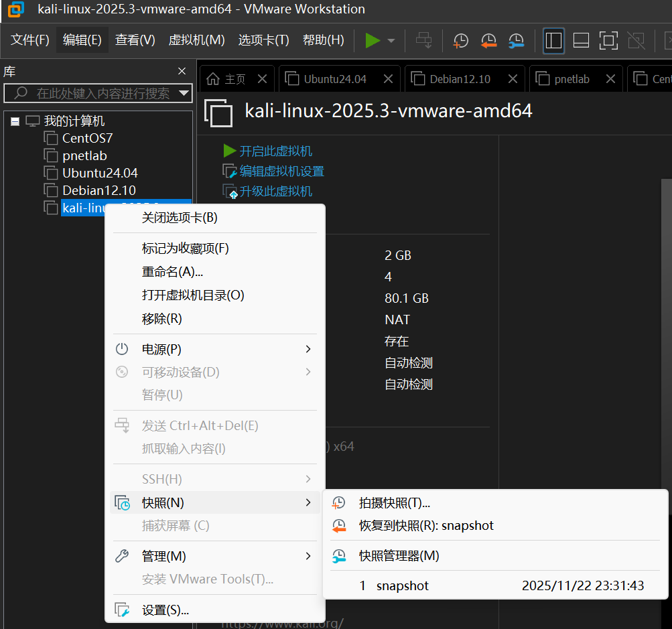Open the snapshot manager via the wrench-clock icon
The height and width of the screenshot is (629, 672).
click(516, 40)
